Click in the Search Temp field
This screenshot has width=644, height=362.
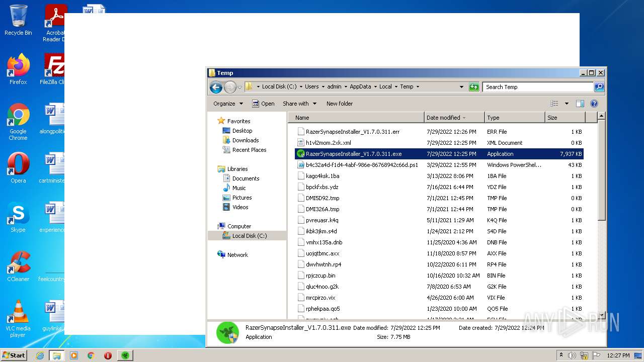[538, 87]
